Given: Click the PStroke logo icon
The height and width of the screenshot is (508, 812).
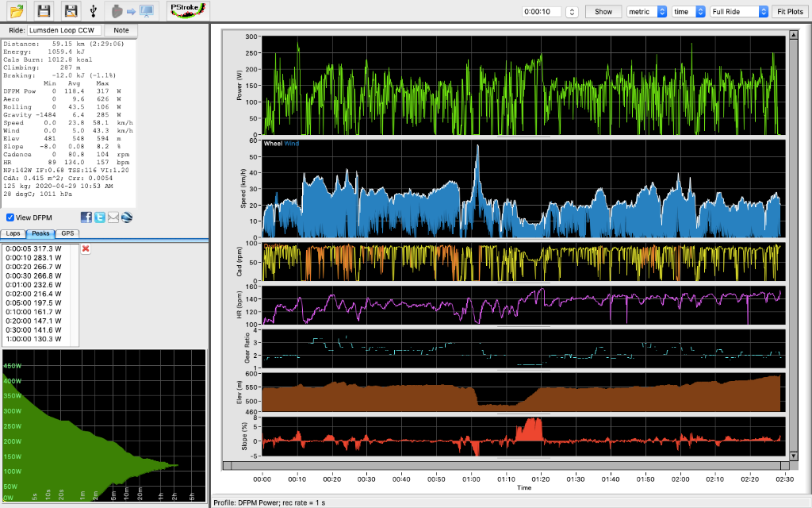Looking at the screenshot, I should click(186, 10).
